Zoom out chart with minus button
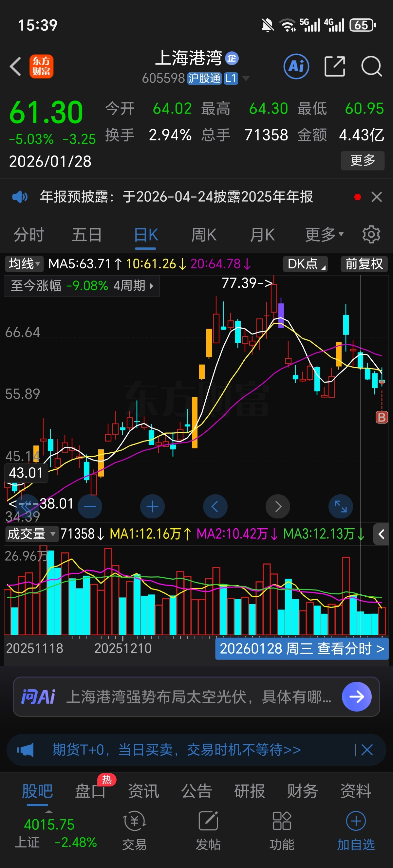393x868 pixels. (x=90, y=506)
